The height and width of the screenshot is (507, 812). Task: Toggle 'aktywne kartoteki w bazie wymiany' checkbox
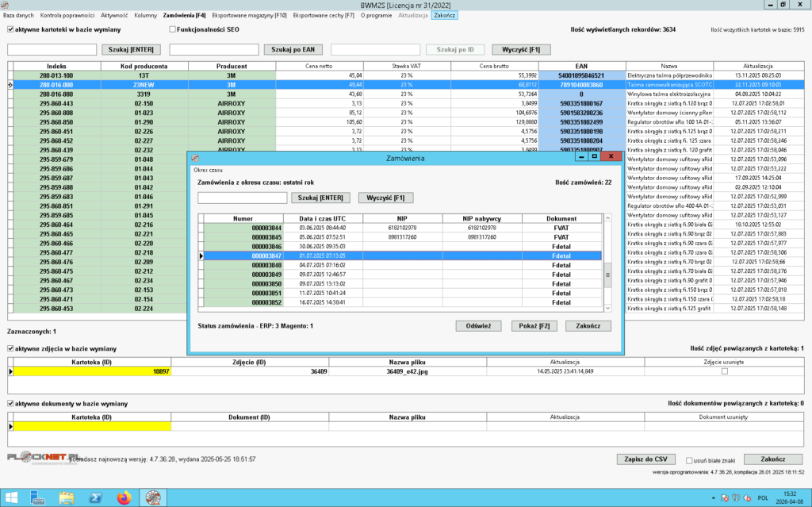pos(10,29)
